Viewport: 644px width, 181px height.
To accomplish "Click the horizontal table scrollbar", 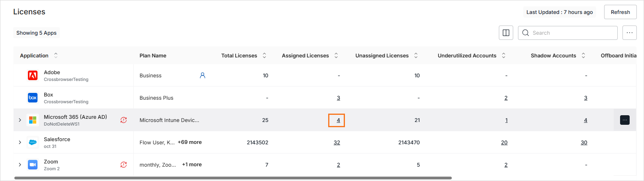I will point(233,178).
